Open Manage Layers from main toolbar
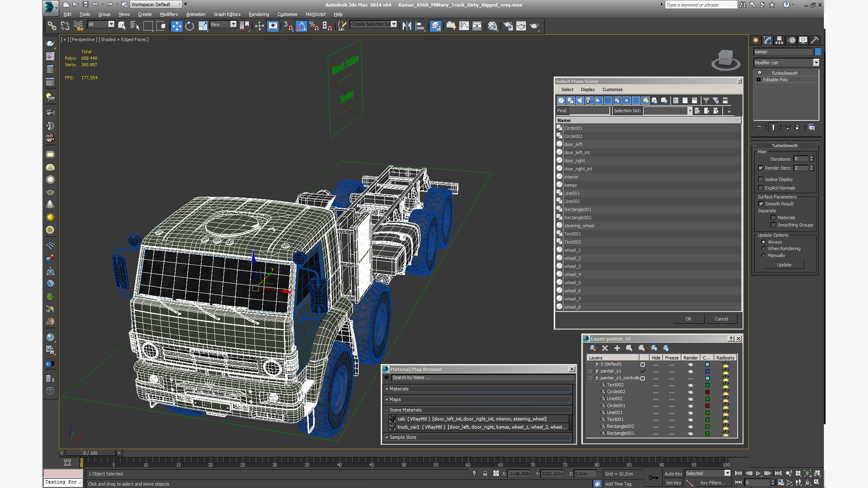This screenshot has width=868, height=488. click(x=435, y=26)
